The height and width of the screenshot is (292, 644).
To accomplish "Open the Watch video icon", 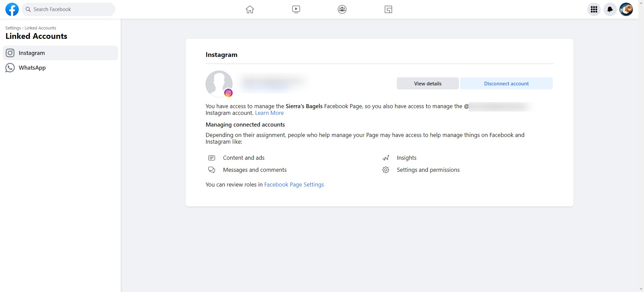I will click(296, 9).
